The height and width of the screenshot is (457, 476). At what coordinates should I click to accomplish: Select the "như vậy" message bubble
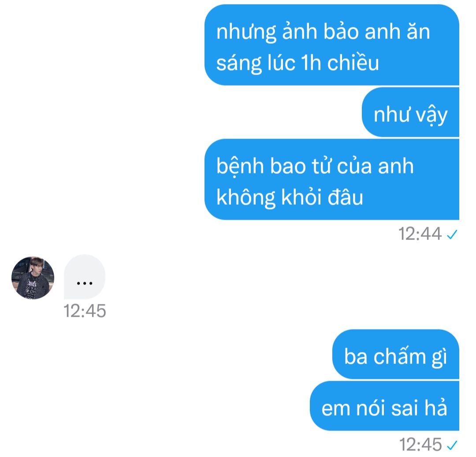point(410,112)
